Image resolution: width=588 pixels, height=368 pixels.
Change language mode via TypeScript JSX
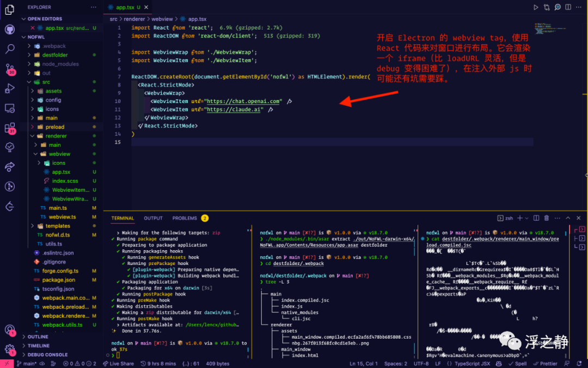pos(471,364)
